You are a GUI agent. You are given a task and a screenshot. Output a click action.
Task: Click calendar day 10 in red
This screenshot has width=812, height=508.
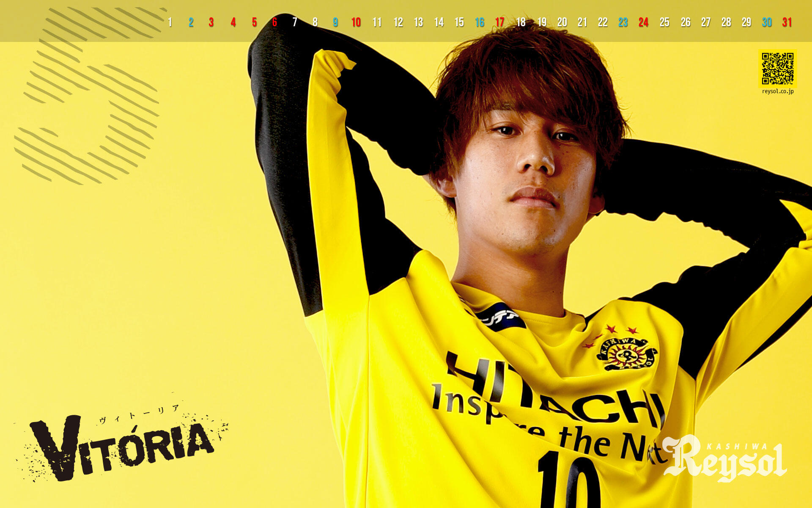pos(356,22)
